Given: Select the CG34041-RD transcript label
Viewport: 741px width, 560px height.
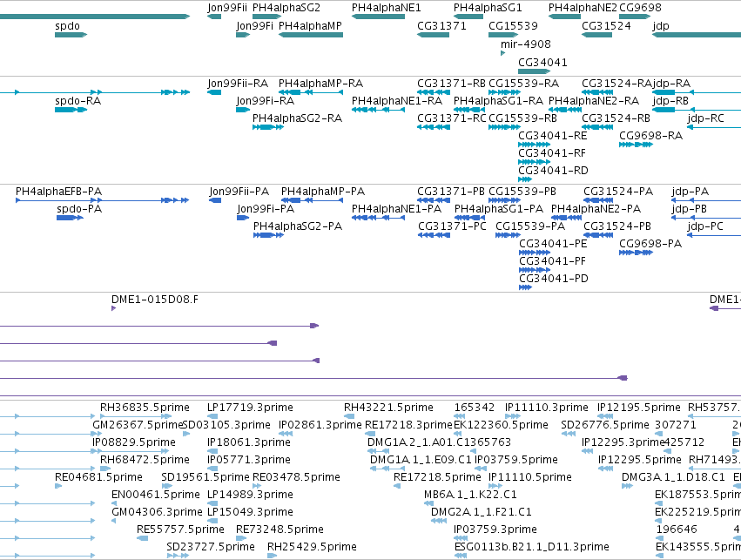Looking at the screenshot, I should [553, 171].
